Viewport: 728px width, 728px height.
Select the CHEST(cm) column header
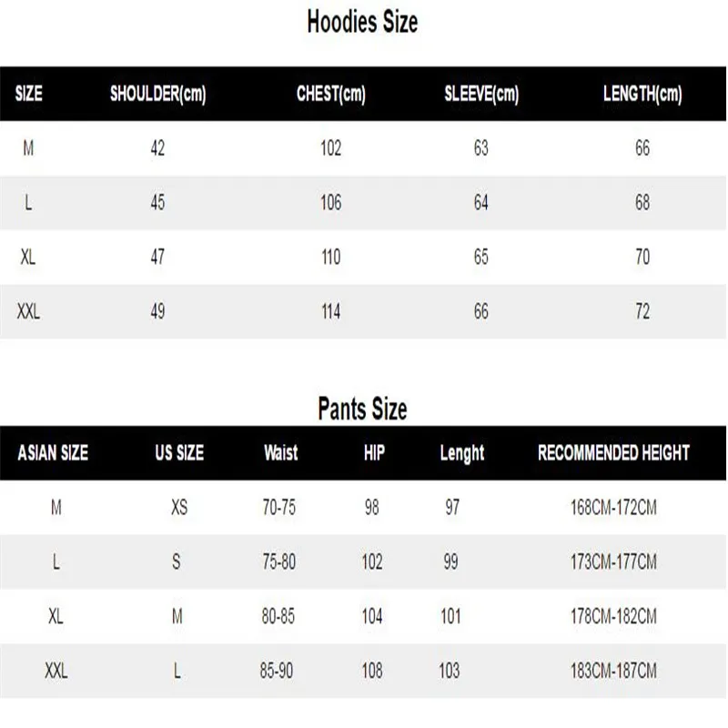tap(330, 94)
